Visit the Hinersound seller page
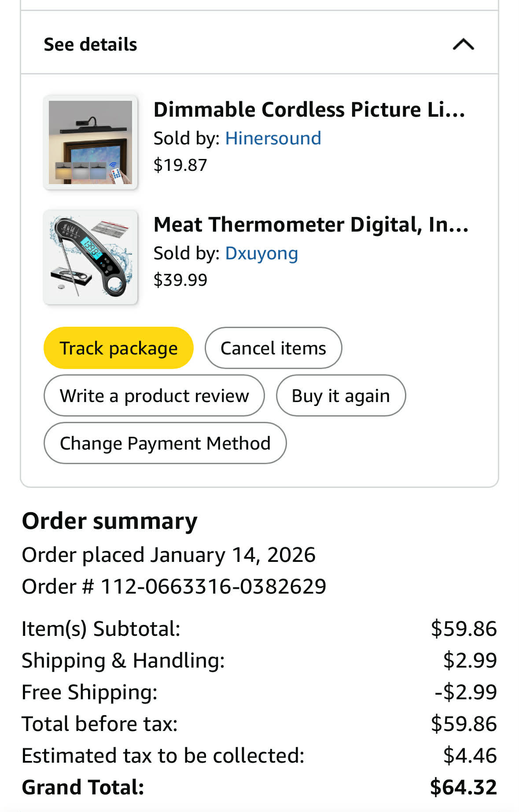Viewport: 519px width, 812px height. (273, 138)
